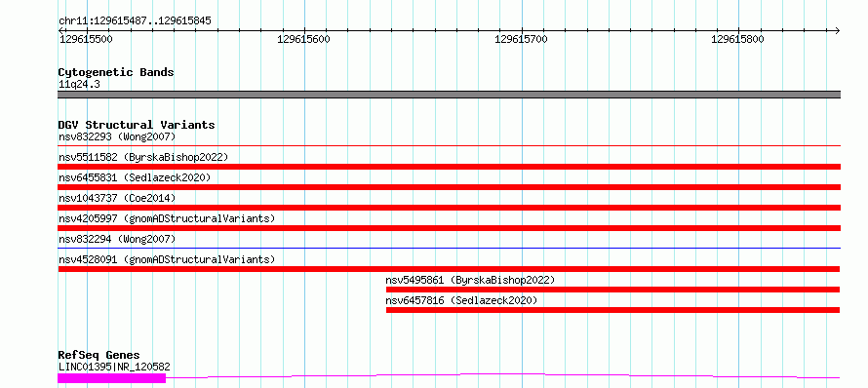Click the DGV Structural Variants track title

(137, 125)
